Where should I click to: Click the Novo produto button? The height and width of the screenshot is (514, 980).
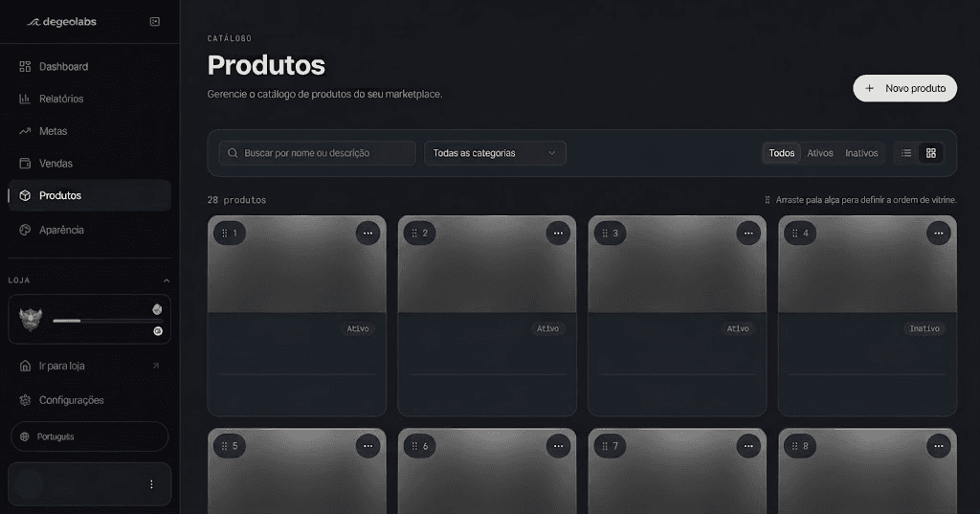905,88
